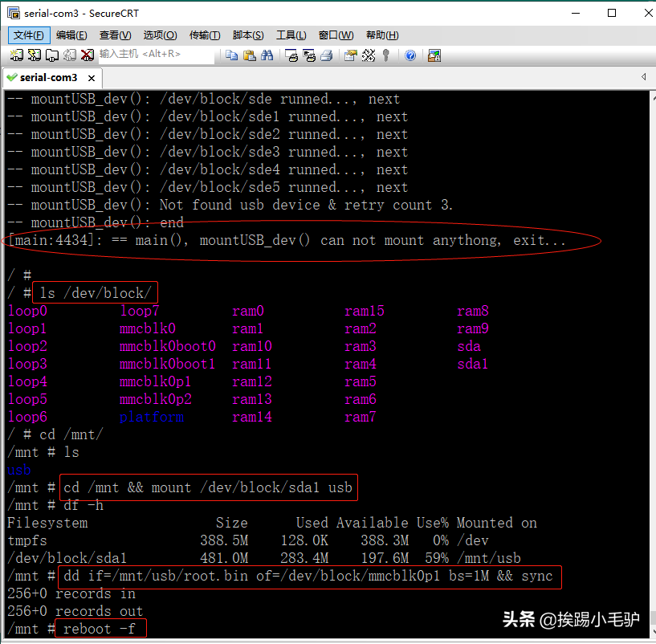Screen dimensions: 656x644
Task: Click the Print Selection toolbar icon
Action: [x=309, y=55]
